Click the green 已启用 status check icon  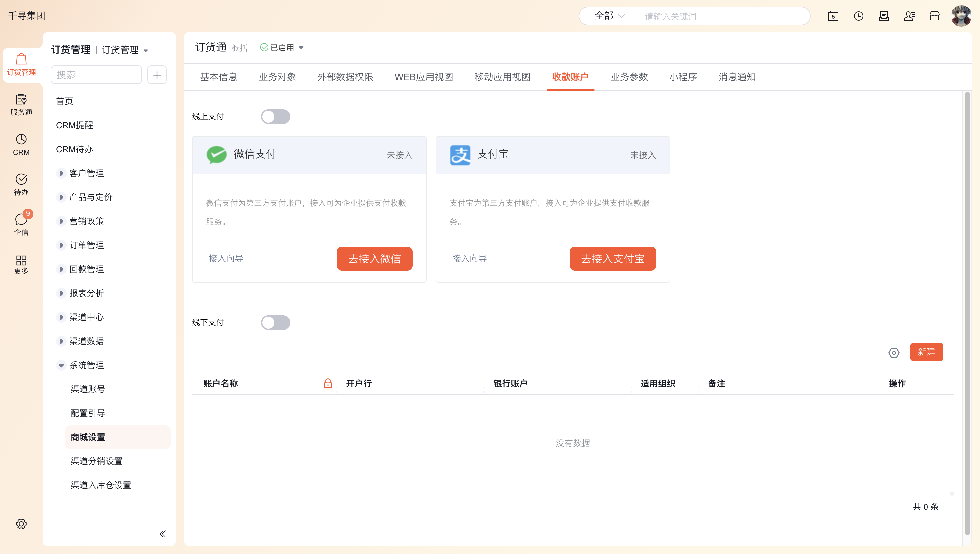[x=264, y=47]
